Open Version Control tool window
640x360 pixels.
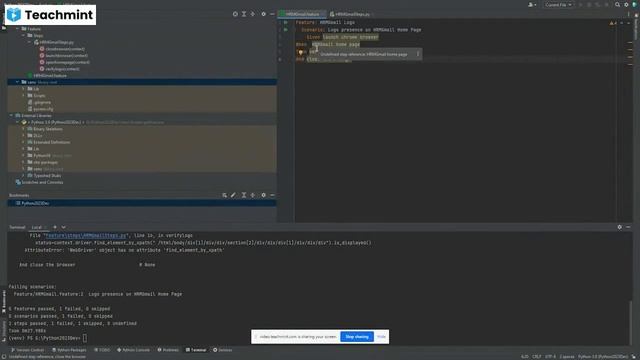[x=28, y=350]
